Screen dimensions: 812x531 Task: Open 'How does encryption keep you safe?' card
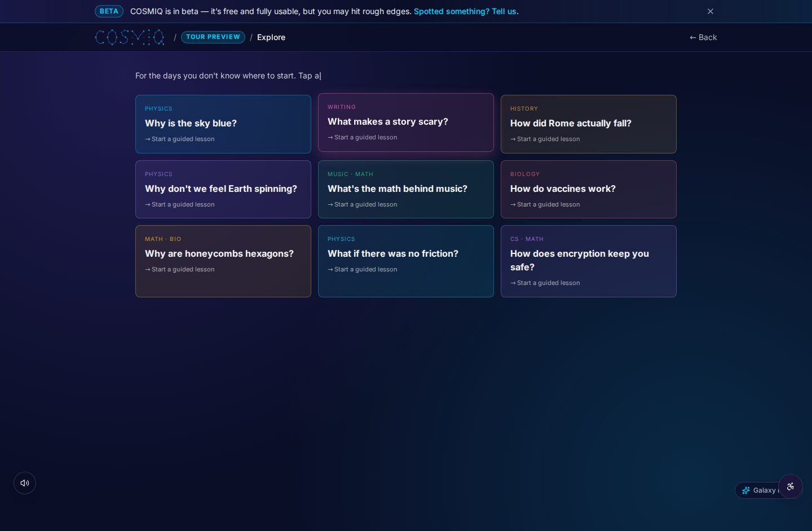589,261
